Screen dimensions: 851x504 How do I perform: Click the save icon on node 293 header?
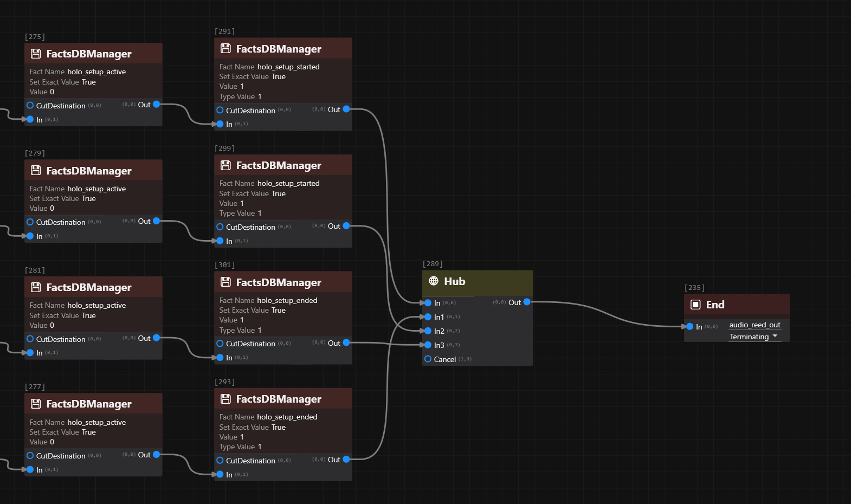(225, 399)
